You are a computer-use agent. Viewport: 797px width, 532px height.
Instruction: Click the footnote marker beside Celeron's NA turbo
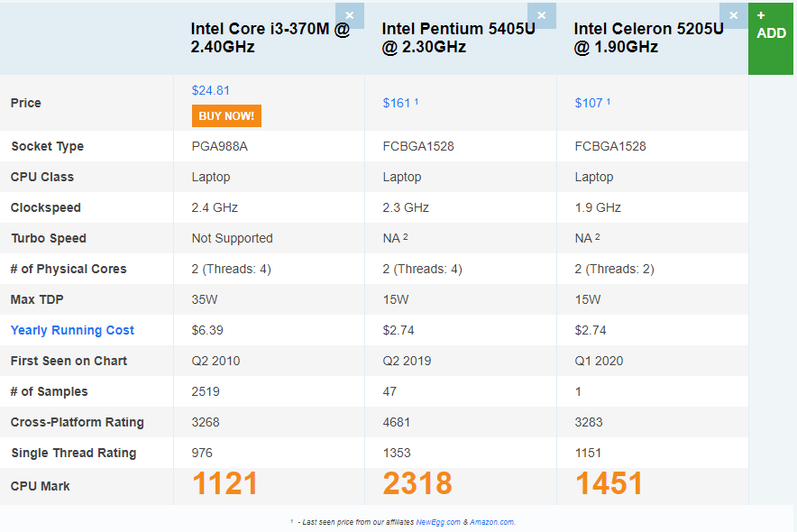coord(597,237)
